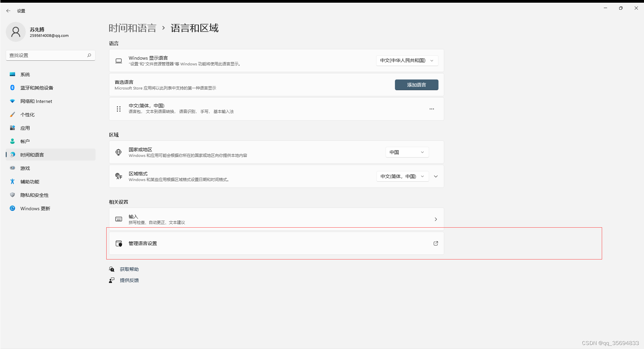Open the three-dot menu for 中文(简体, 中国)
Image resolution: width=644 pixels, height=349 pixels.
click(x=432, y=109)
